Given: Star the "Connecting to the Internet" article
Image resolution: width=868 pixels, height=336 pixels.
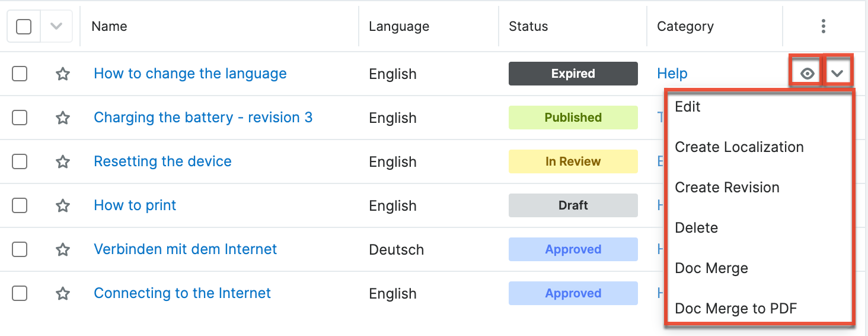Looking at the screenshot, I should point(63,294).
